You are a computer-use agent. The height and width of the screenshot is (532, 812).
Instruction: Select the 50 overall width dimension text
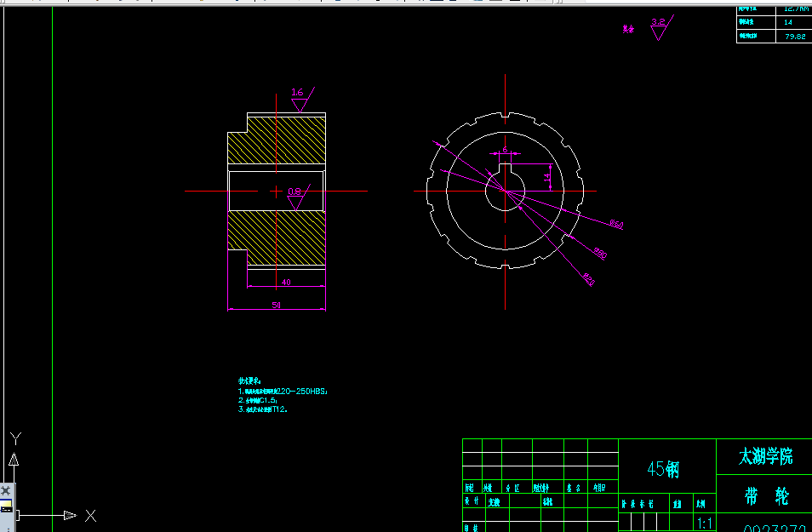(x=277, y=305)
